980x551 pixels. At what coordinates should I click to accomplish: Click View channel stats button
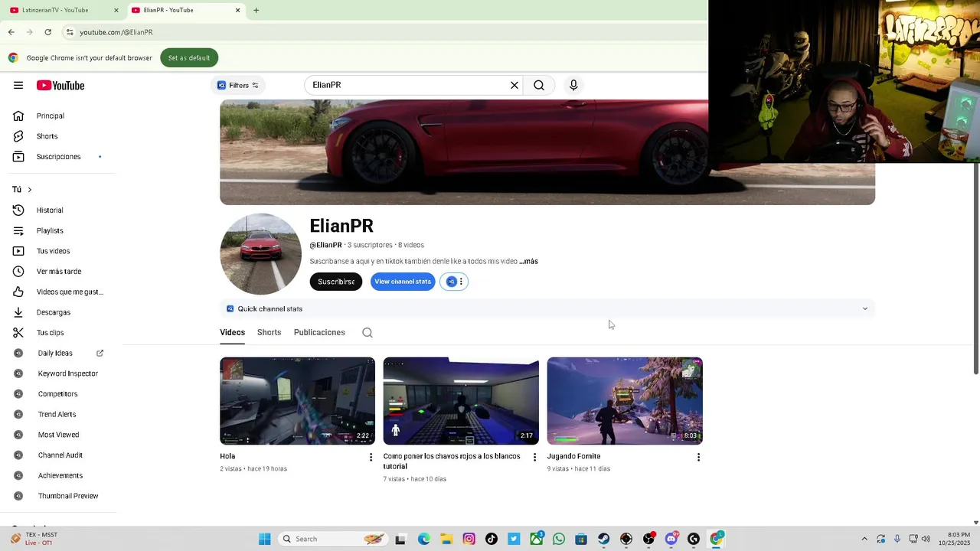(403, 282)
